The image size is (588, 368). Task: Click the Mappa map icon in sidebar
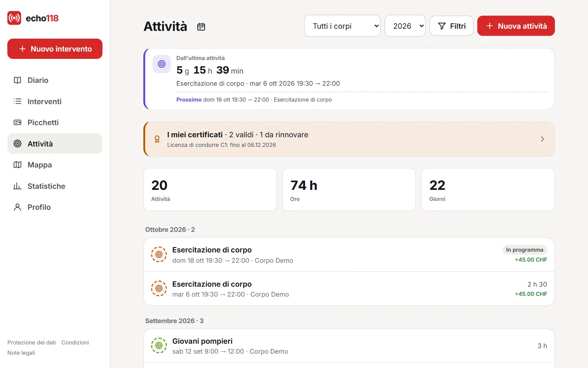click(x=17, y=165)
